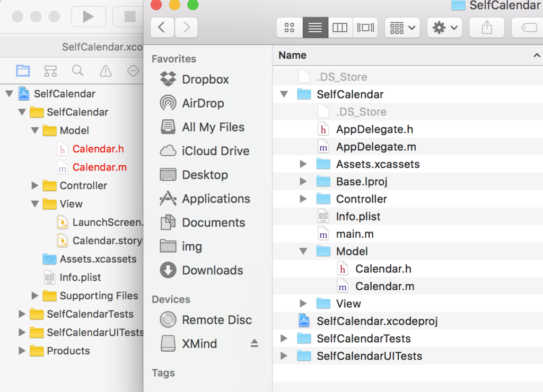Image resolution: width=543 pixels, height=392 pixels.
Task: Expand Assets.xcassets folder in Finder
Action: 303,164
